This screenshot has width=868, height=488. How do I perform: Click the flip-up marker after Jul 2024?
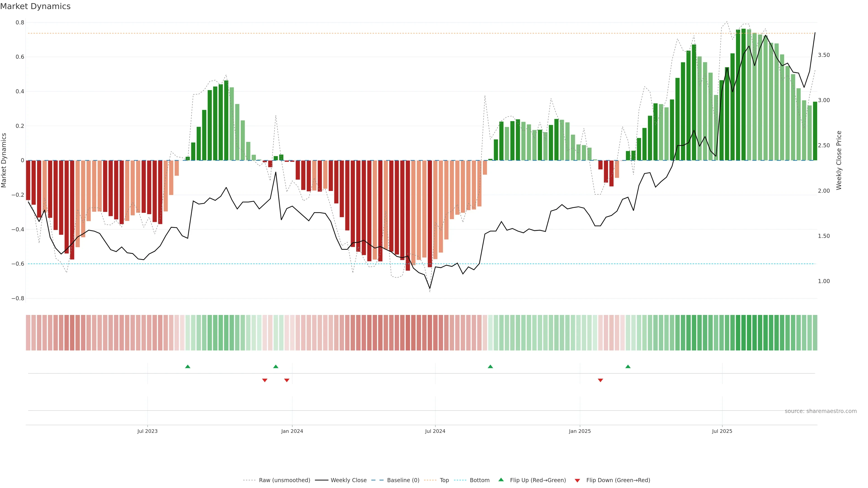pyautogui.click(x=490, y=366)
